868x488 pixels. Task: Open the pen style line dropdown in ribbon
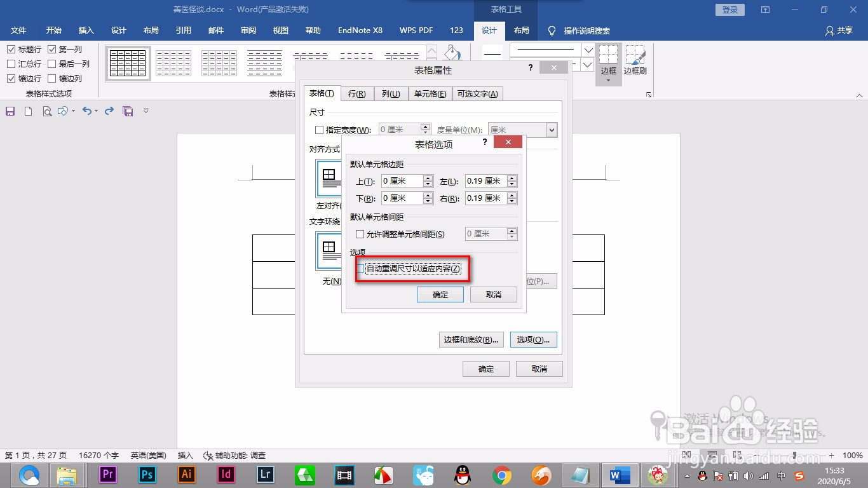[588, 50]
